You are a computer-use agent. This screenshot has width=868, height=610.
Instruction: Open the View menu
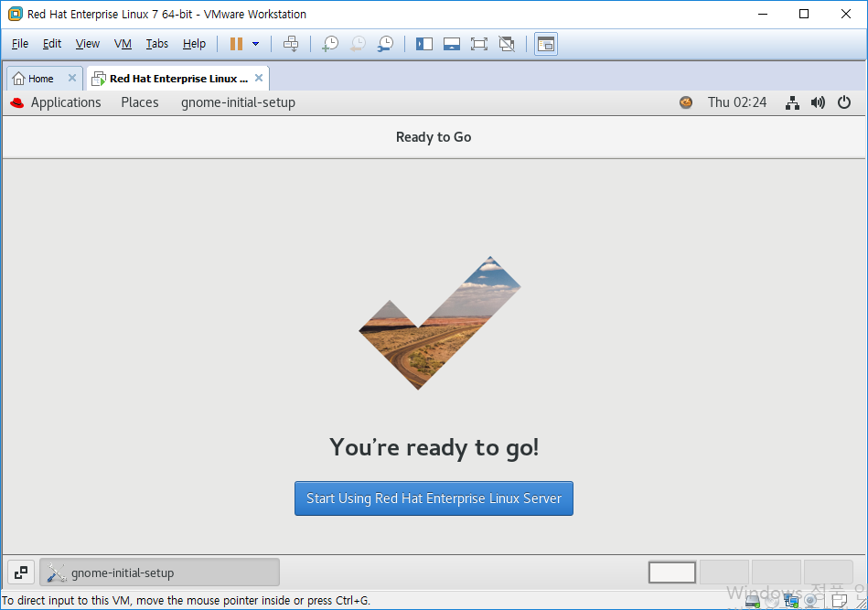88,44
